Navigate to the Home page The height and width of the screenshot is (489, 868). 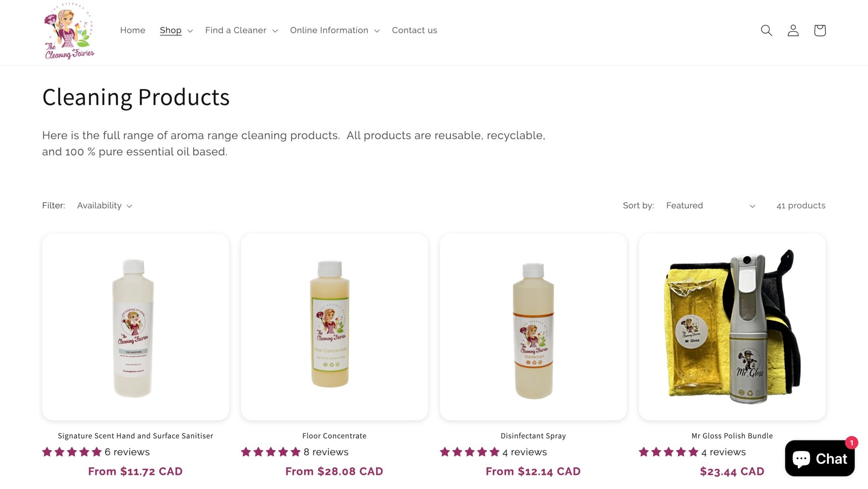[x=133, y=30]
